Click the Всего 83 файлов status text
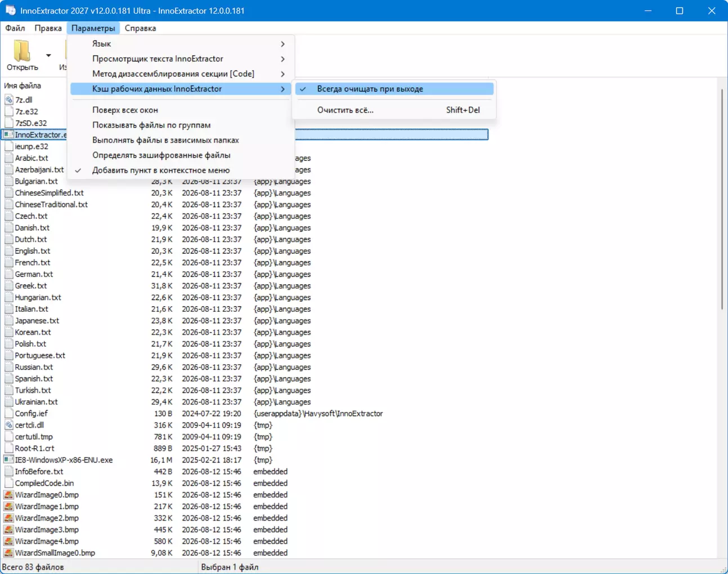Image resolution: width=728 pixels, height=574 pixels. [33, 567]
